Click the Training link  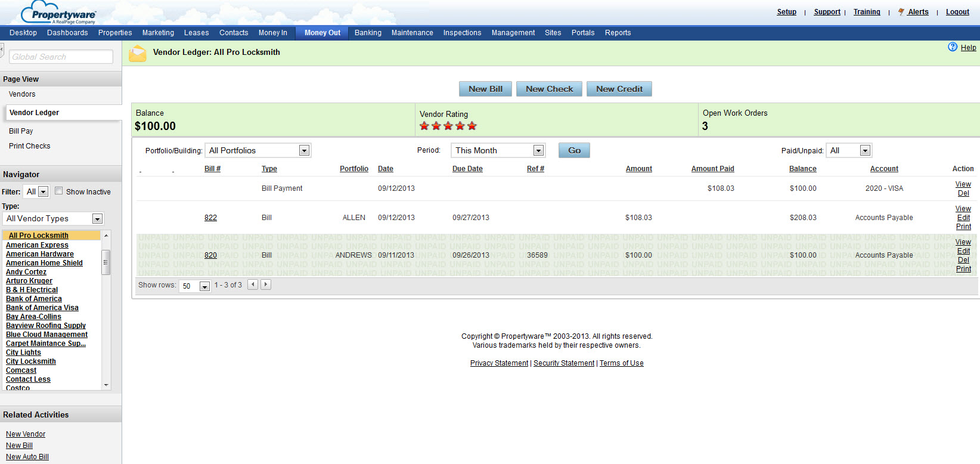(867, 12)
